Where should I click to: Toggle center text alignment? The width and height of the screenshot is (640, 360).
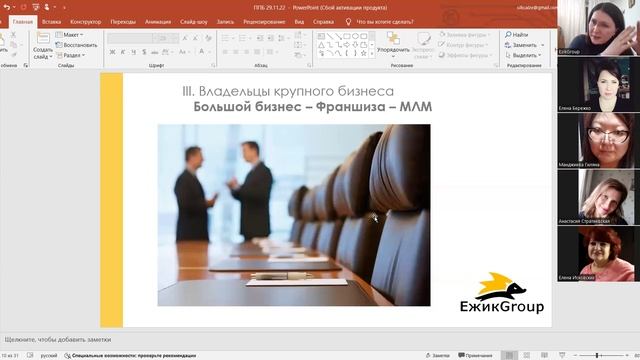point(236,52)
